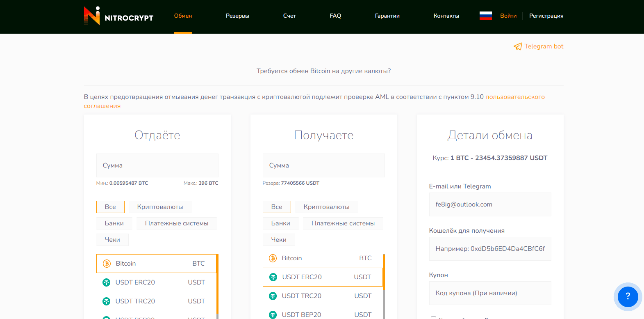Click the Russian flag language icon
The image size is (644, 319).
pyautogui.click(x=485, y=16)
